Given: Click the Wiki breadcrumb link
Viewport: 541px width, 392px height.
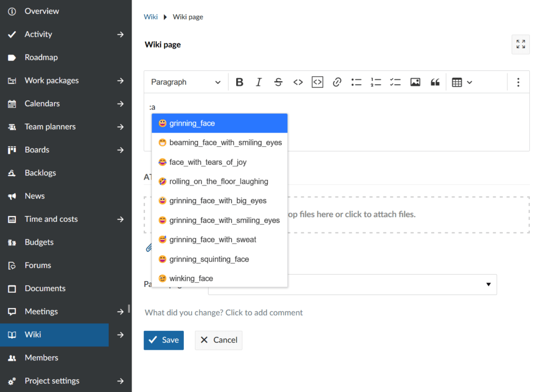Looking at the screenshot, I should click(151, 17).
